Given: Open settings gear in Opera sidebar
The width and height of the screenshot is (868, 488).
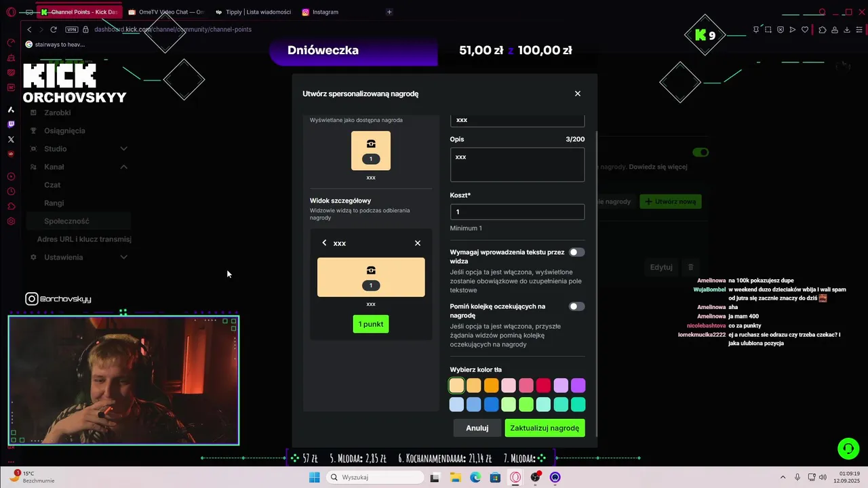Looking at the screenshot, I should [x=11, y=221].
